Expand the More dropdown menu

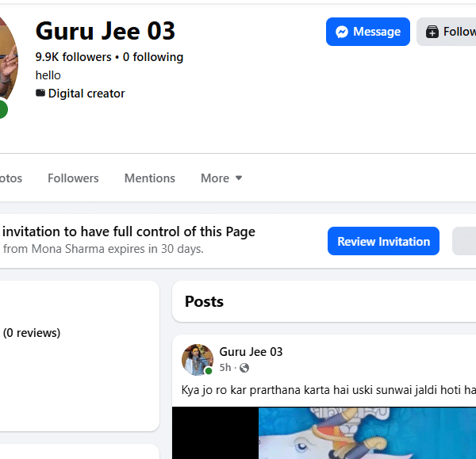pyautogui.click(x=221, y=178)
